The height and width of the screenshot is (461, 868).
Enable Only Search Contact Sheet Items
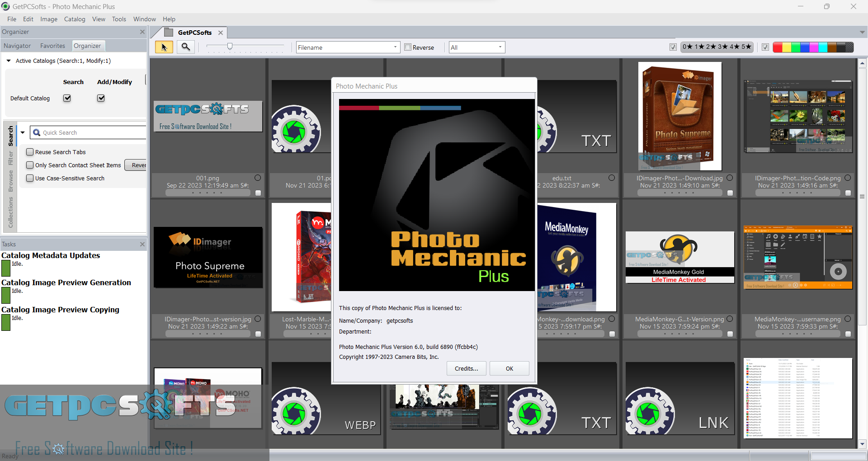(30, 165)
